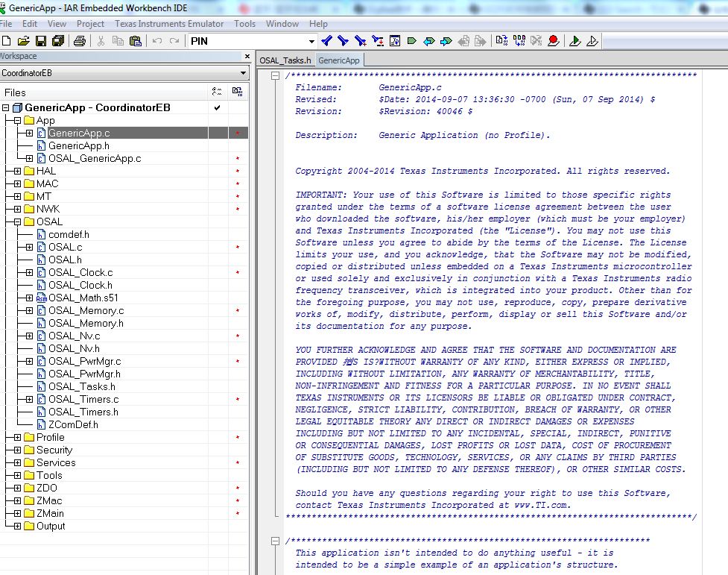Expand the NWK folder
This screenshot has height=575, width=728.
pyautogui.click(x=17, y=209)
